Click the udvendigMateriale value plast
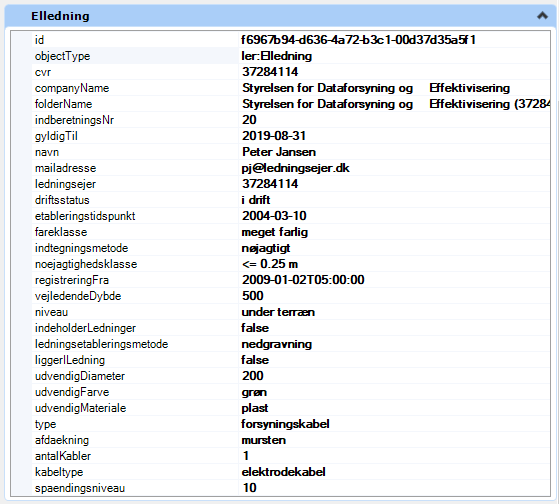Viewport: 559px width, 504px height. 255,408
